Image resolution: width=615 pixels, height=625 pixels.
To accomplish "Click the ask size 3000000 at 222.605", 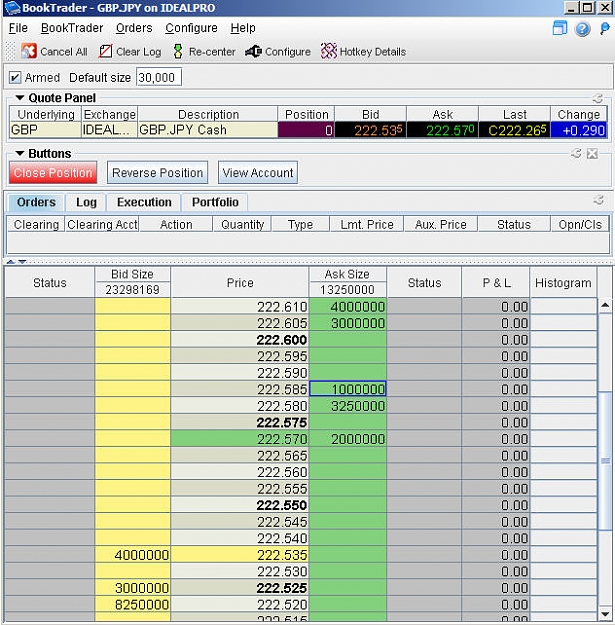I will [x=348, y=323].
